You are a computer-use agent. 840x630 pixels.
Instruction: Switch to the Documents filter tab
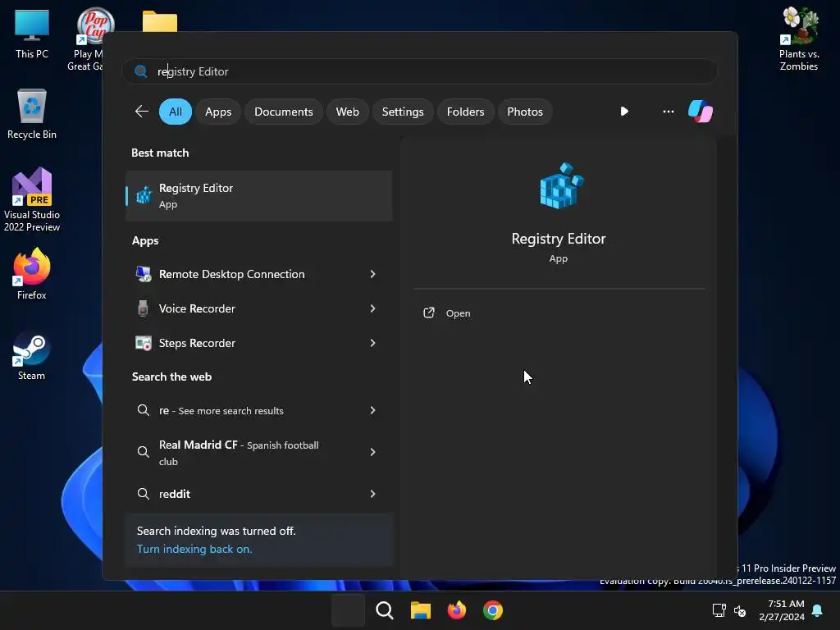[283, 112]
